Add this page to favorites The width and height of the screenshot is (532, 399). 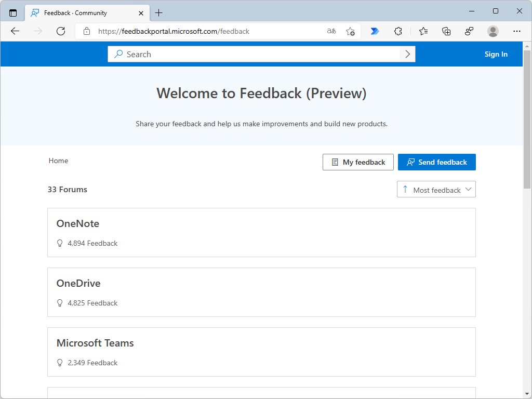point(351,31)
